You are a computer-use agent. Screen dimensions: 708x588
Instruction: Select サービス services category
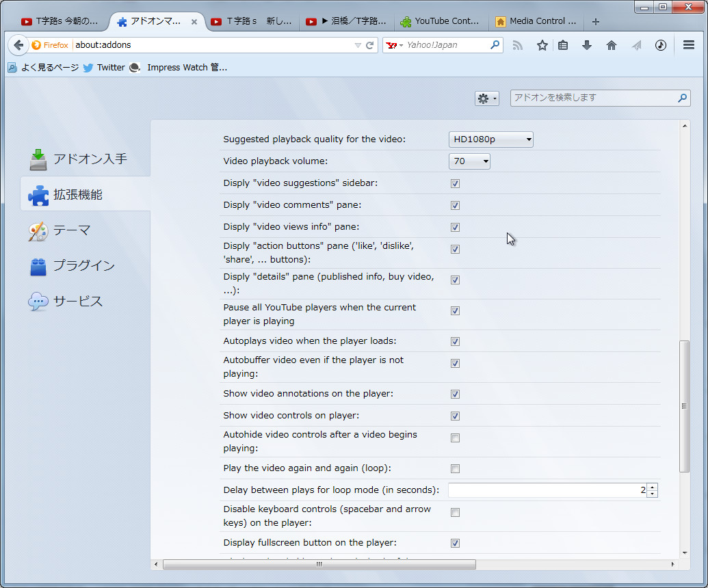66,301
